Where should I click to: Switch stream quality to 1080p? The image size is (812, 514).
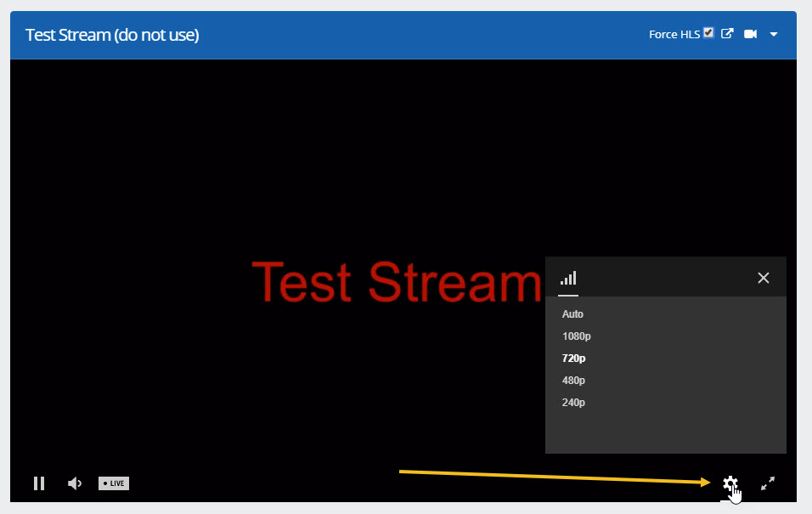[x=577, y=336]
